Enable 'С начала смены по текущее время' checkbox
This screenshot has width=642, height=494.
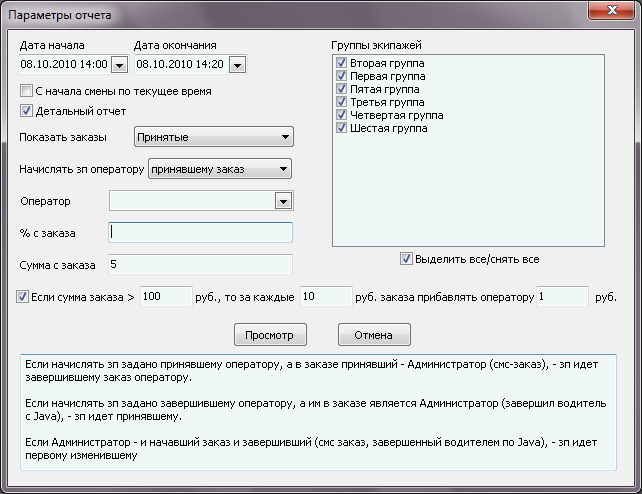[27, 91]
